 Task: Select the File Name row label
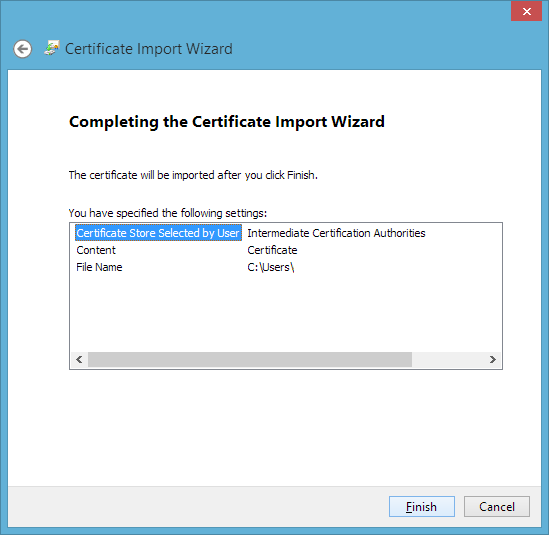tap(99, 267)
